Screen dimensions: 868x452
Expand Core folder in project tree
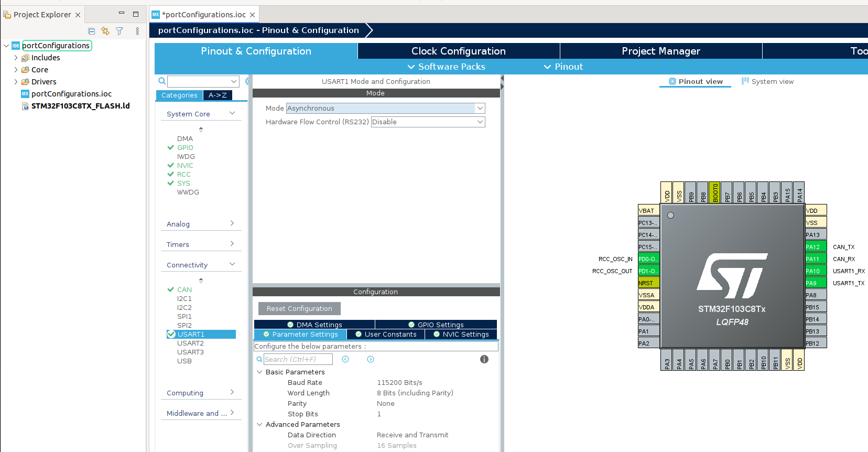pos(16,70)
